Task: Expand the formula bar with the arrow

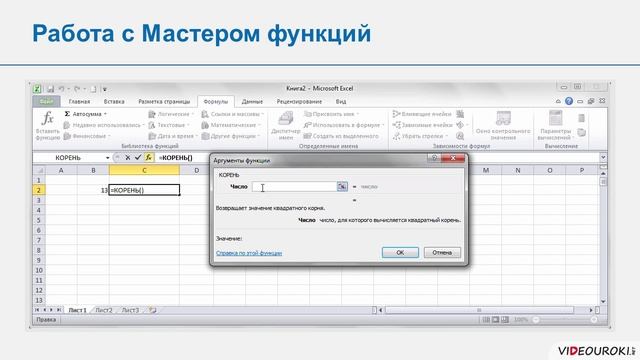Action: click(603, 158)
